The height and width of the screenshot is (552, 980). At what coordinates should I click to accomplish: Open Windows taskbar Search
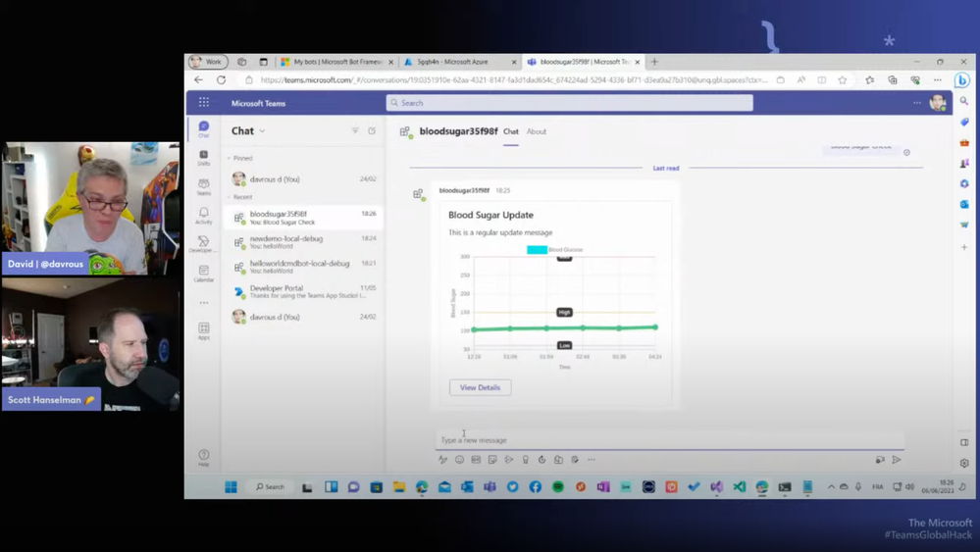[x=270, y=487]
